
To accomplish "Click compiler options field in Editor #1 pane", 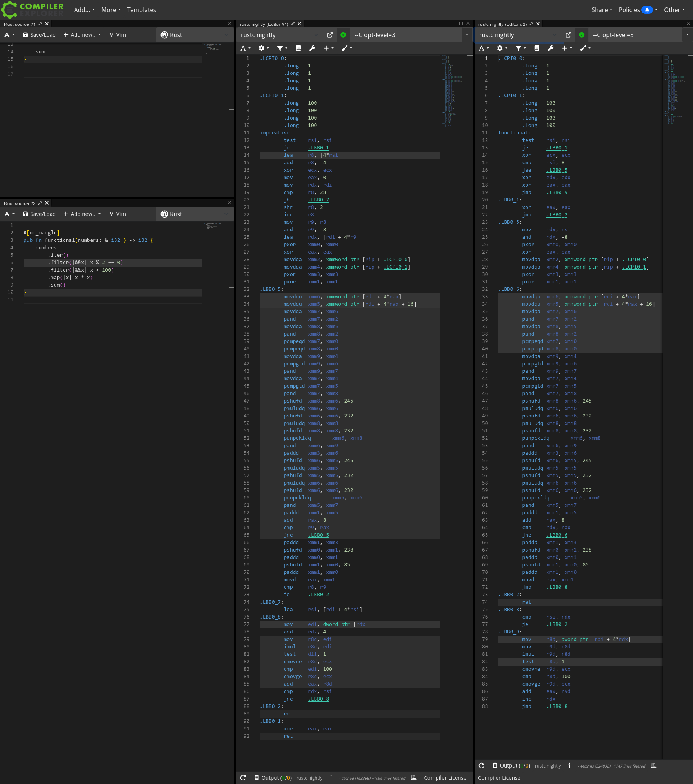I will pyautogui.click(x=406, y=35).
